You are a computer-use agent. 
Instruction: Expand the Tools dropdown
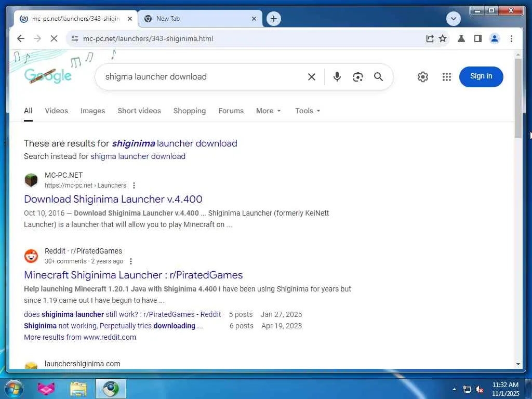308,111
